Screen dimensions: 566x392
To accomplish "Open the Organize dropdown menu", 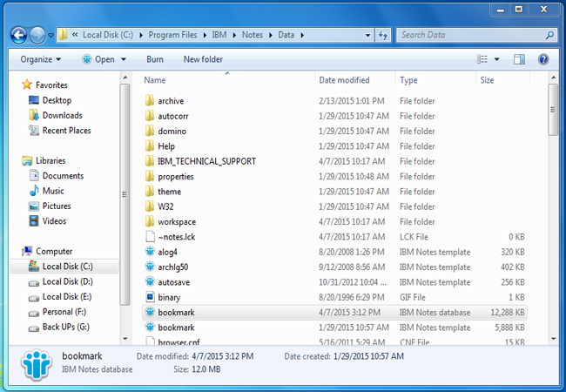I will click(41, 59).
